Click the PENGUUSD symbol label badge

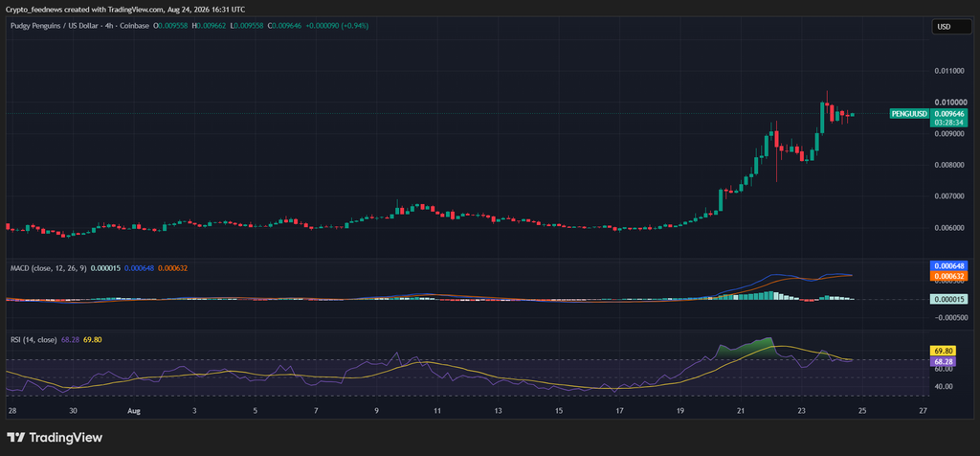[x=909, y=114]
